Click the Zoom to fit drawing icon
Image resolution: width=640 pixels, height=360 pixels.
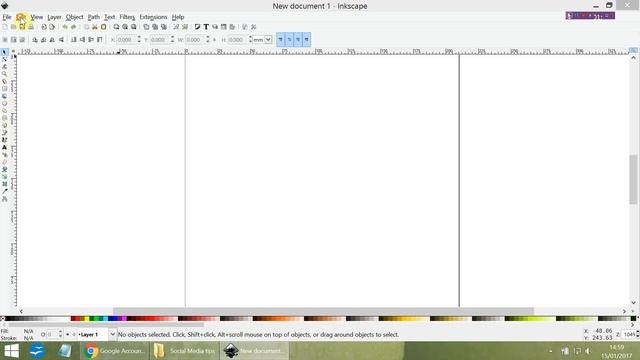click(125, 27)
